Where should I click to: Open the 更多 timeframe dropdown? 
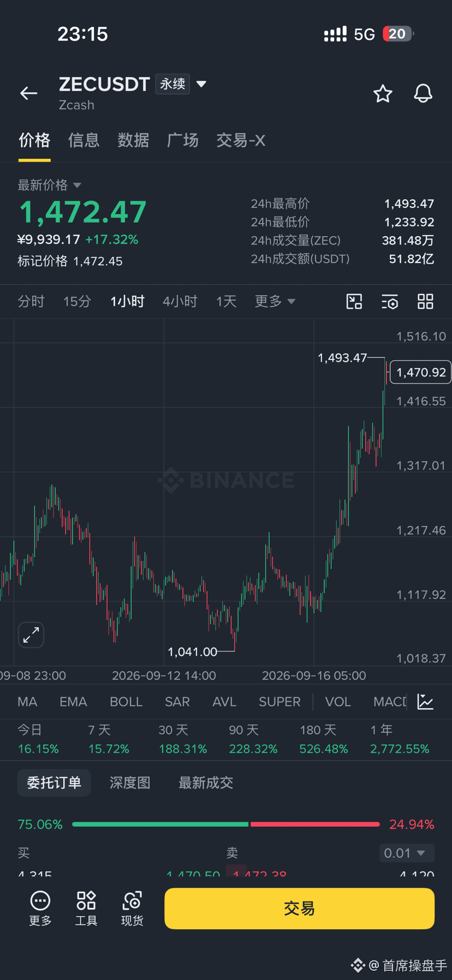coord(275,301)
